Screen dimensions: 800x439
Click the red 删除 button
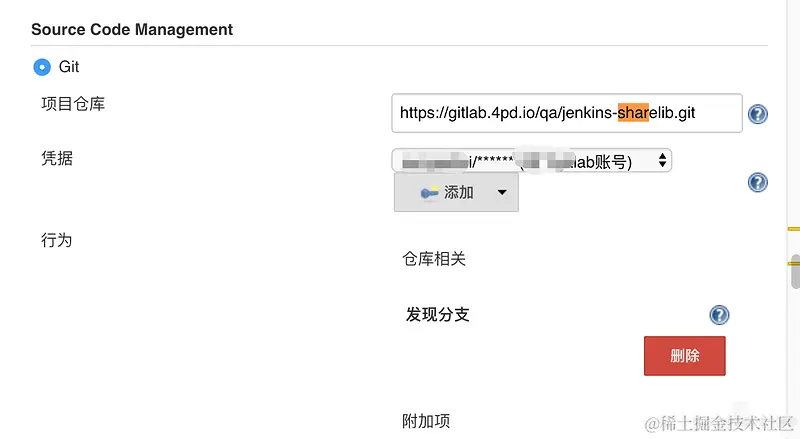pos(685,356)
